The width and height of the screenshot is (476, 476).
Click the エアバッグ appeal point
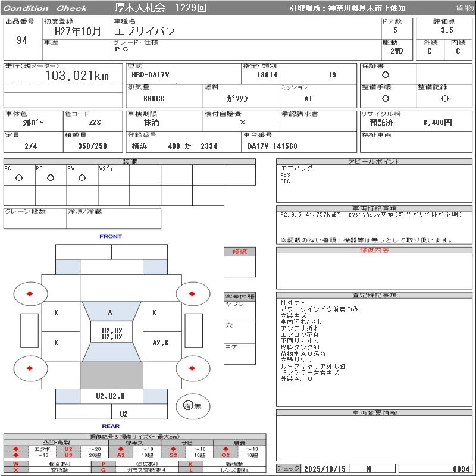[x=296, y=168]
